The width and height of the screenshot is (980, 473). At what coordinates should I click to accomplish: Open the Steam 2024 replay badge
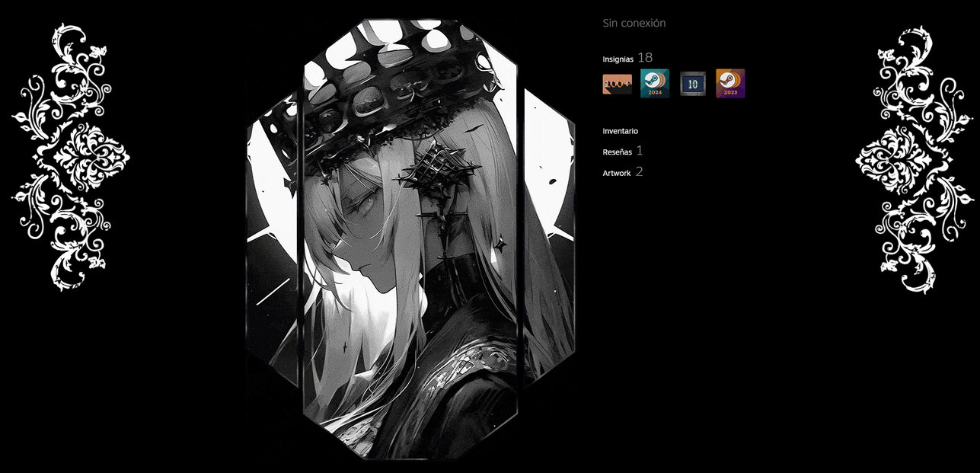coord(655,84)
